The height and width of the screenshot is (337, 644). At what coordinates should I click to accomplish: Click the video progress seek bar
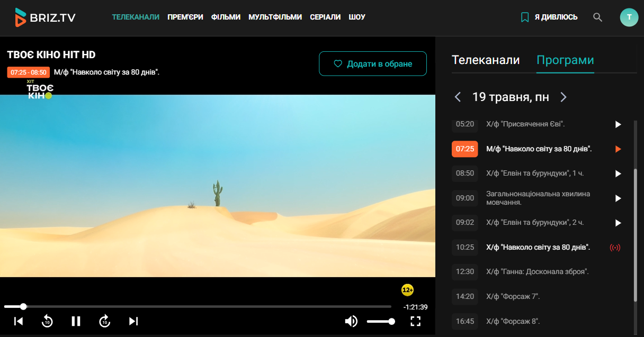198,306
